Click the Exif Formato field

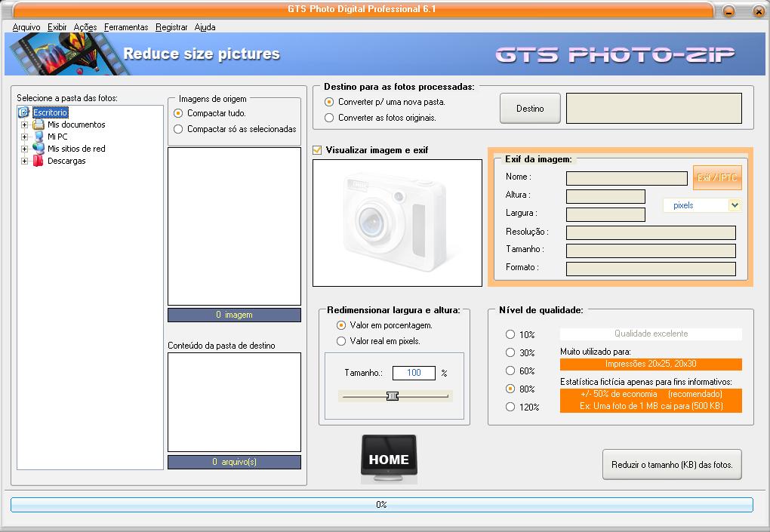(x=651, y=269)
